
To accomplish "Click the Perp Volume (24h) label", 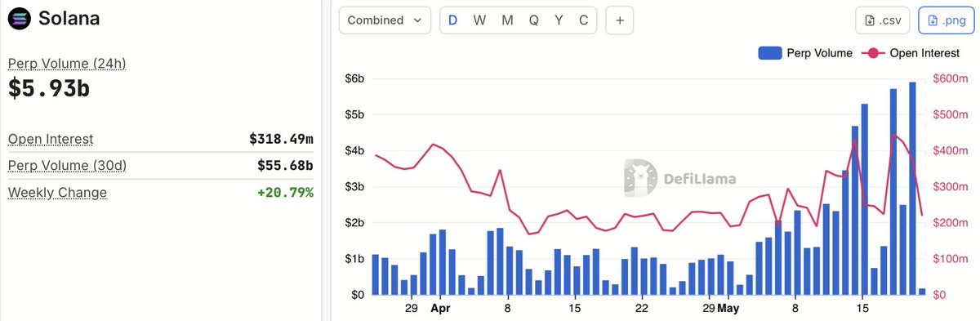I will [x=67, y=64].
